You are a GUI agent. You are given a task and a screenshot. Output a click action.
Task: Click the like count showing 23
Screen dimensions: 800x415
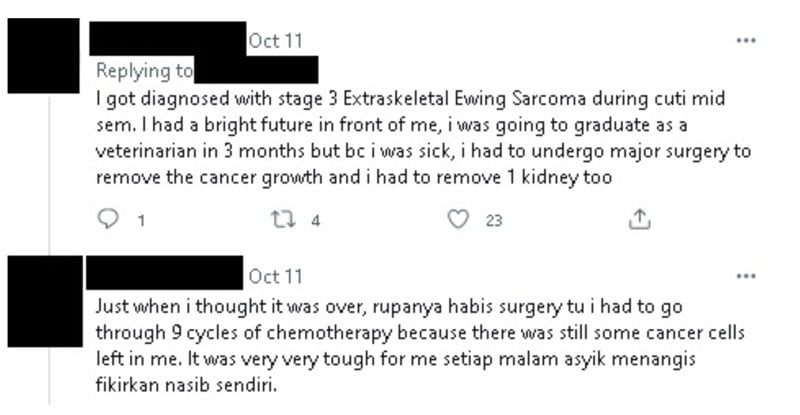coord(494,221)
